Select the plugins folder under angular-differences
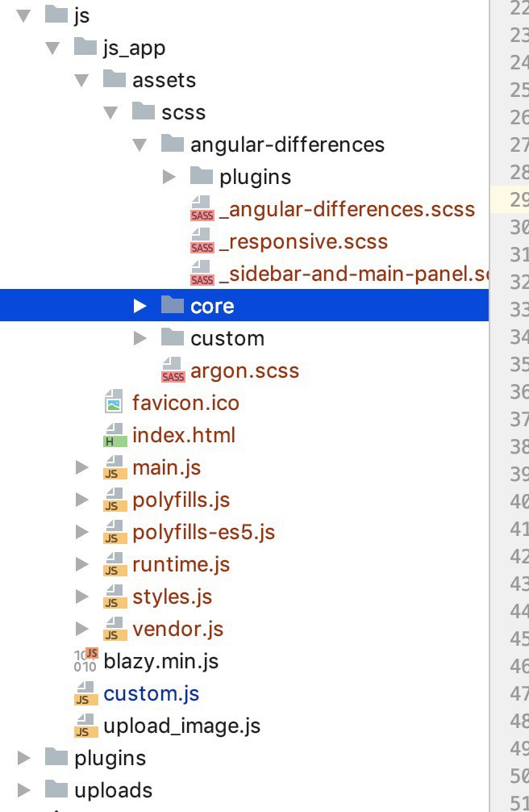This screenshot has height=812, width=529. 255,177
